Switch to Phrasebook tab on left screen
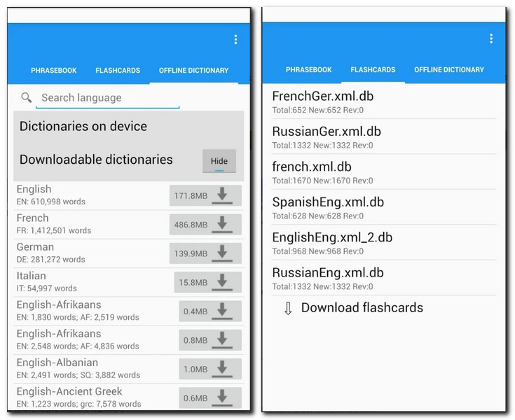The height and width of the screenshot is (420, 515). (x=54, y=71)
